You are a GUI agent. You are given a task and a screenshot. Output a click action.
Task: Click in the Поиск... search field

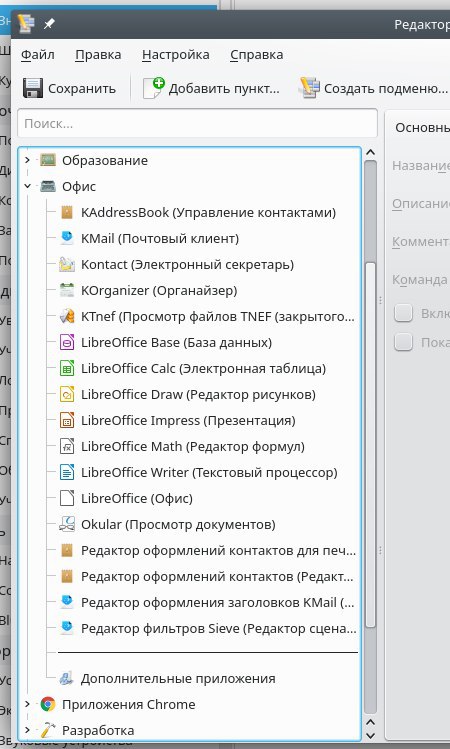coord(197,124)
